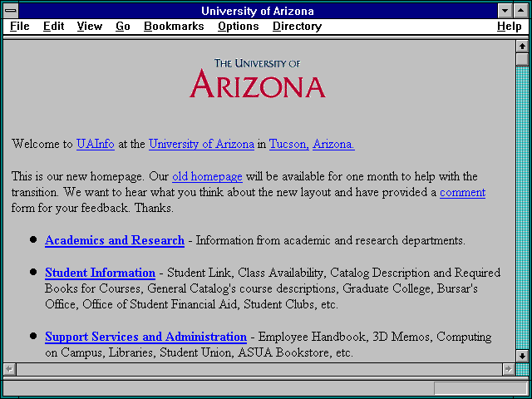532x399 pixels.
Task: Open the View menu
Action: (89, 26)
